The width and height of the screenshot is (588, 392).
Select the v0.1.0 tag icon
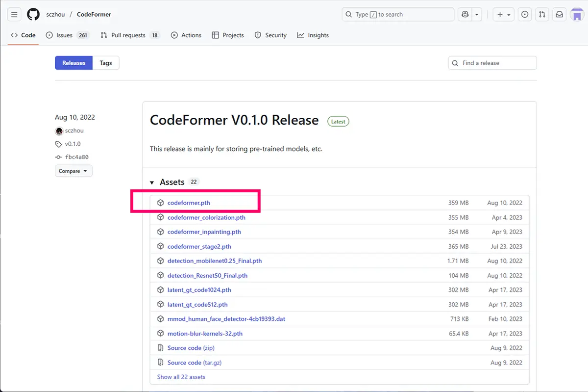(58, 144)
